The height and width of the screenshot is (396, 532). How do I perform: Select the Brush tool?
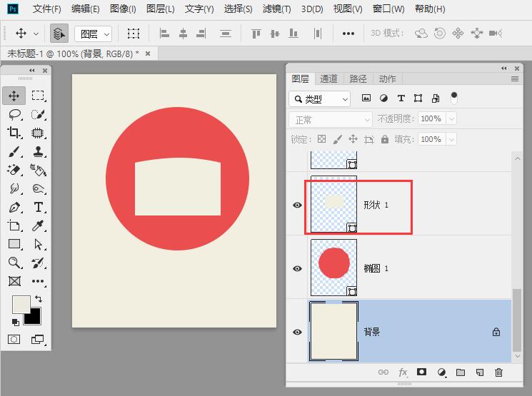click(x=14, y=151)
